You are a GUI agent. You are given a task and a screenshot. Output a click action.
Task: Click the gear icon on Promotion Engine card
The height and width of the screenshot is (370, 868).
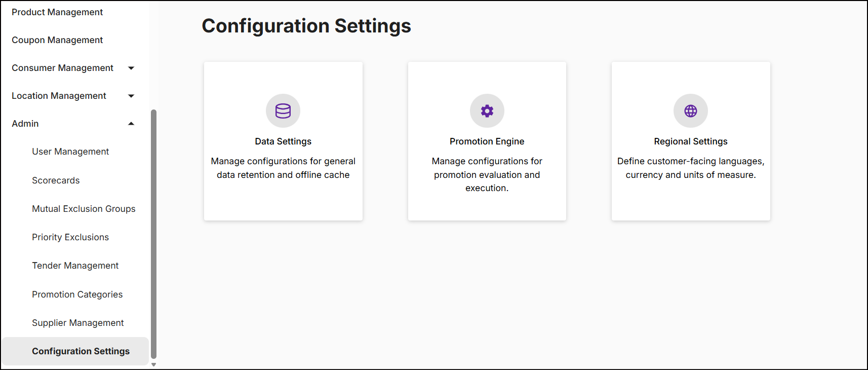[x=487, y=110]
